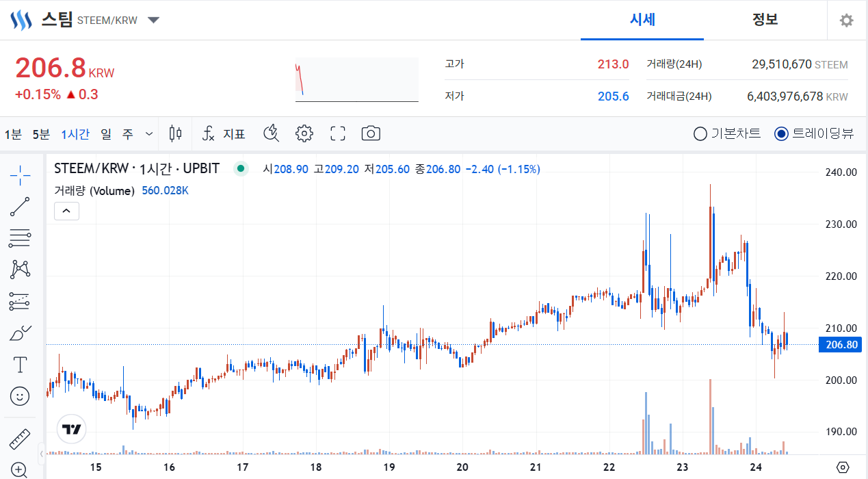Screen dimensions: 868x479
Task: Click the 220.00 price scale label
Action: [841, 276]
